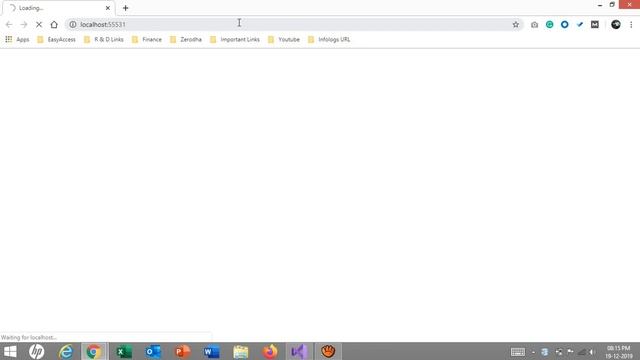This screenshot has width=640, height=360.
Task: Open Firefox from the taskbar
Action: 270,351
